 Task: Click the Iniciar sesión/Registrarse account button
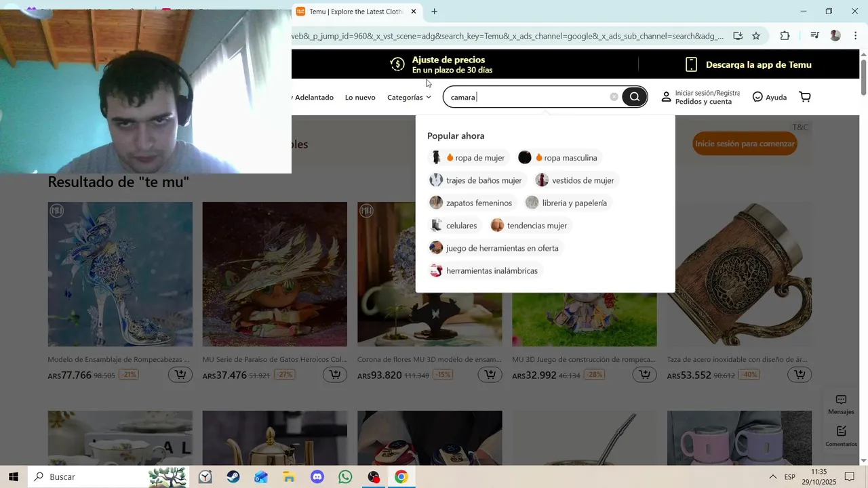pyautogui.click(x=701, y=97)
